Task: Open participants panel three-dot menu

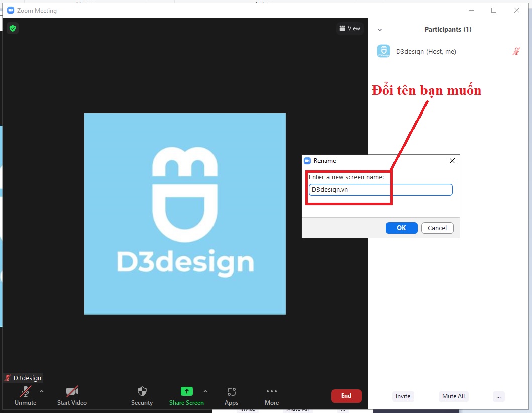Action: coord(498,397)
